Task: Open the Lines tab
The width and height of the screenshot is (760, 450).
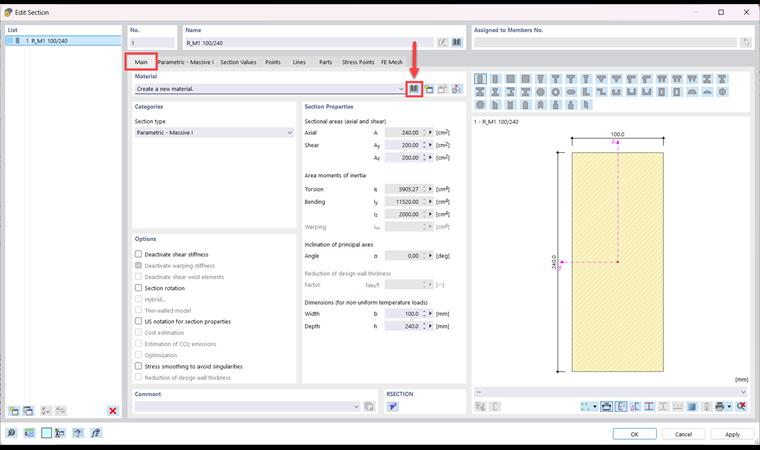Action: tap(299, 62)
